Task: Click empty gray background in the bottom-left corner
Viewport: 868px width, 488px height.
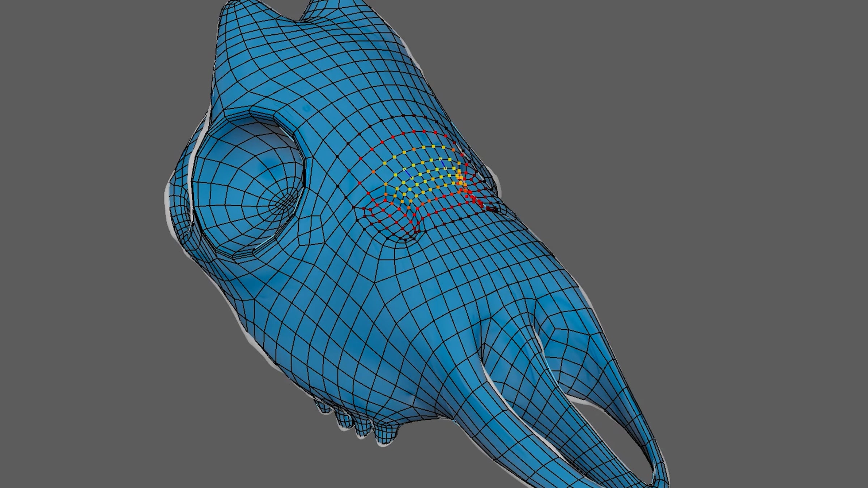Action: (x=72, y=434)
